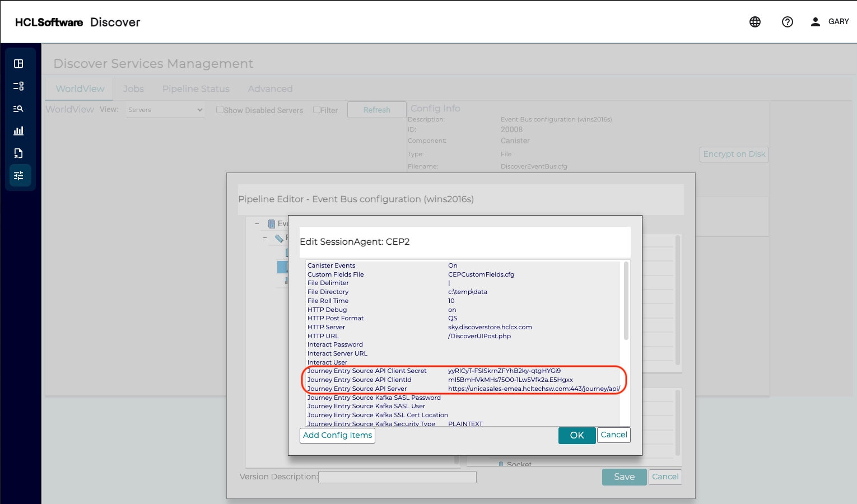This screenshot has height=504, width=857.
Task: Click the Refresh button
Action: [377, 110]
